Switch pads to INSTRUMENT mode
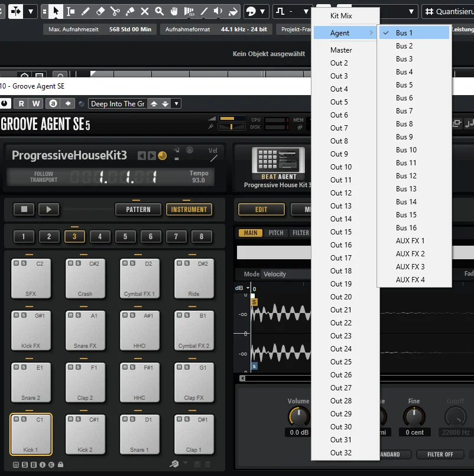Viewport: 474px width, 476px height. (x=189, y=210)
